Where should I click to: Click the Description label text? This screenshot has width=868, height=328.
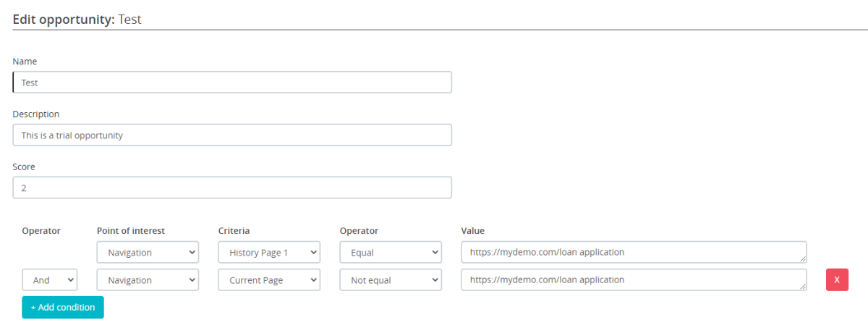pyautogui.click(x=36, y=114)
